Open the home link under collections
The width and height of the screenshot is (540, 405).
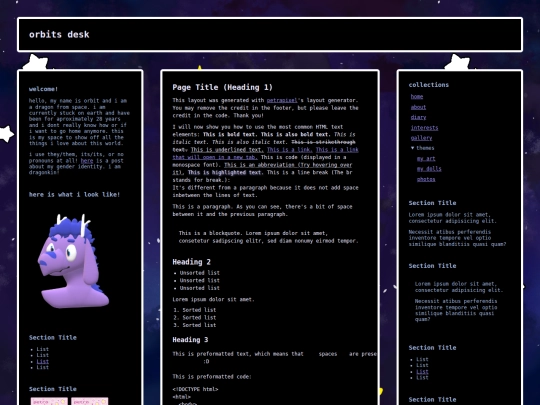click(417, 97)
